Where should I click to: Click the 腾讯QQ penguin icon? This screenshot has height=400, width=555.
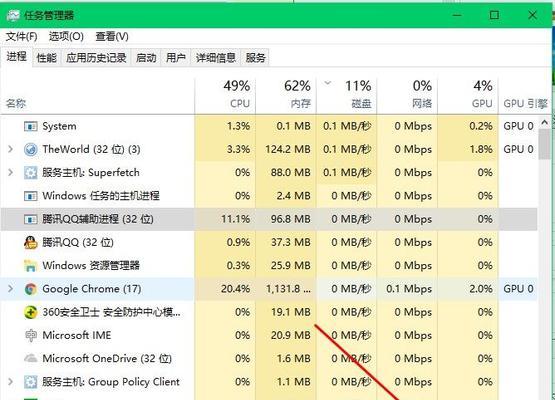[30, 242]
